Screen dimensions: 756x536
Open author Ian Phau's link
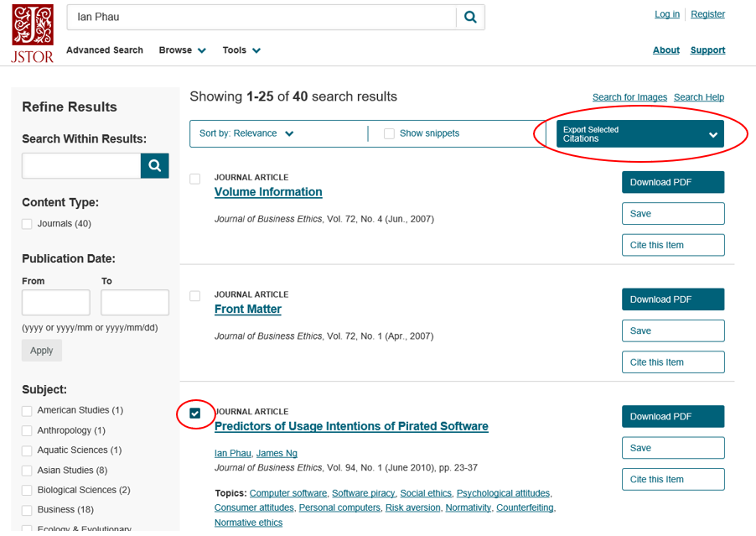click(233, 454)
